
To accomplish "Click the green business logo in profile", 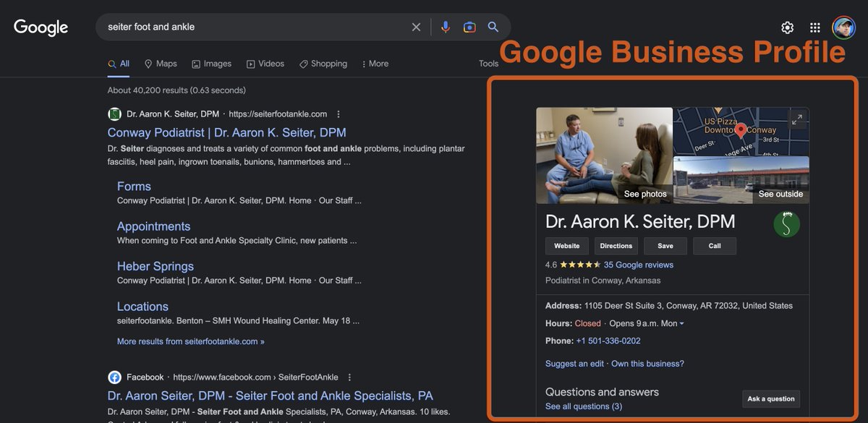I will [787, 224].
